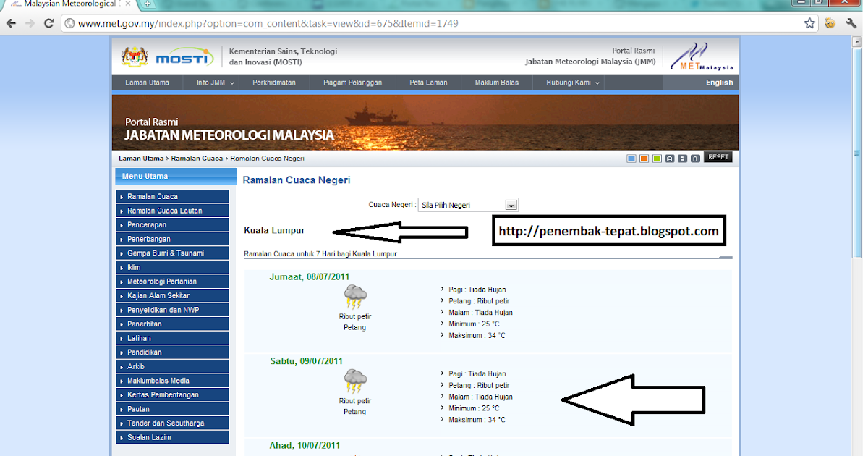Open Tender dan Sebutharga in the side menu

(172, 423)
